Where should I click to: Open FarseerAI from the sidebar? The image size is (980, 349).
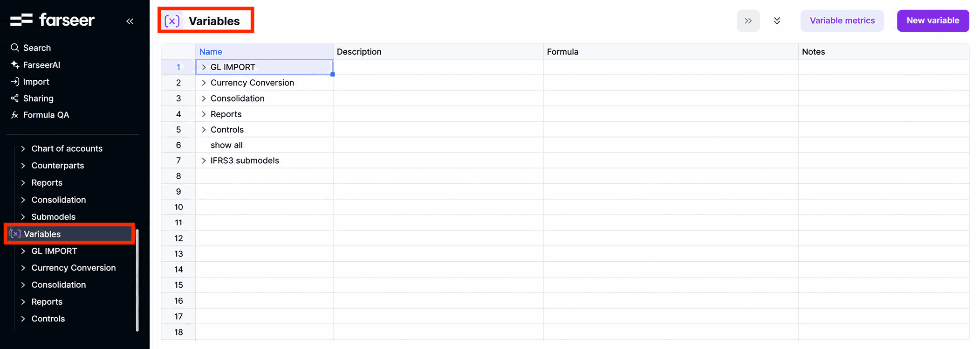pos(41,65)
